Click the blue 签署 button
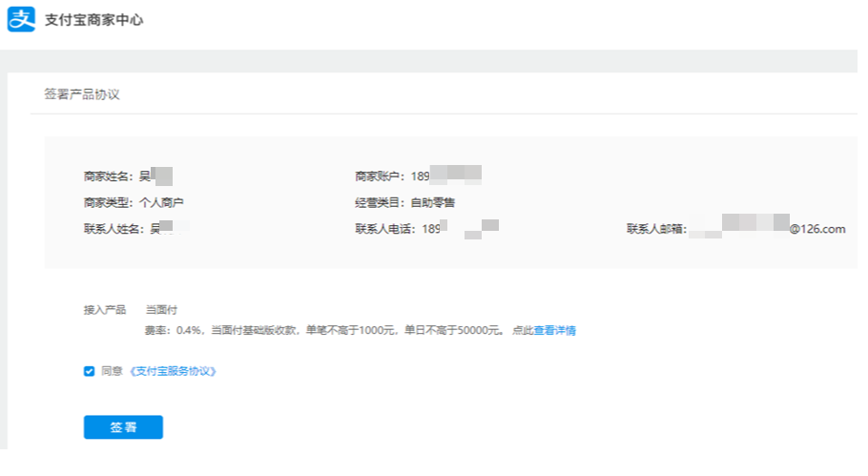This screenshot has width=868, height=476. [123, 427]
